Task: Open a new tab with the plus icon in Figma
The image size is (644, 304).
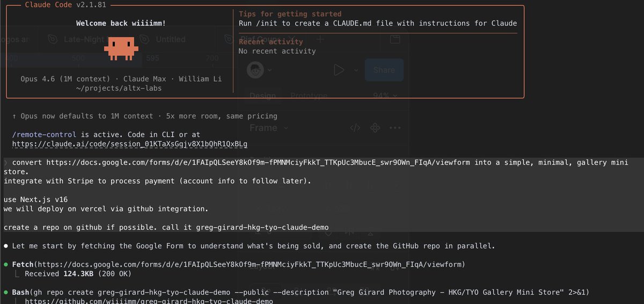Action: point(320,39)
